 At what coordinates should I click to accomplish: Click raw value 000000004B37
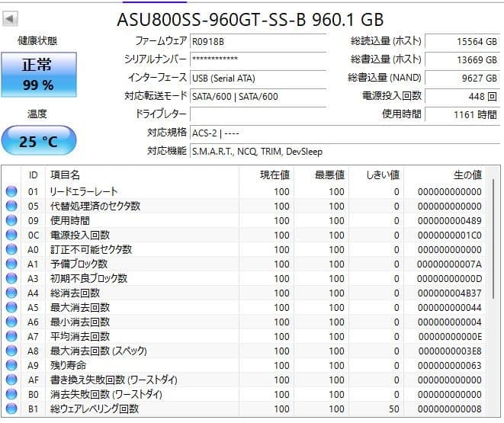click(x=449, y=293)
